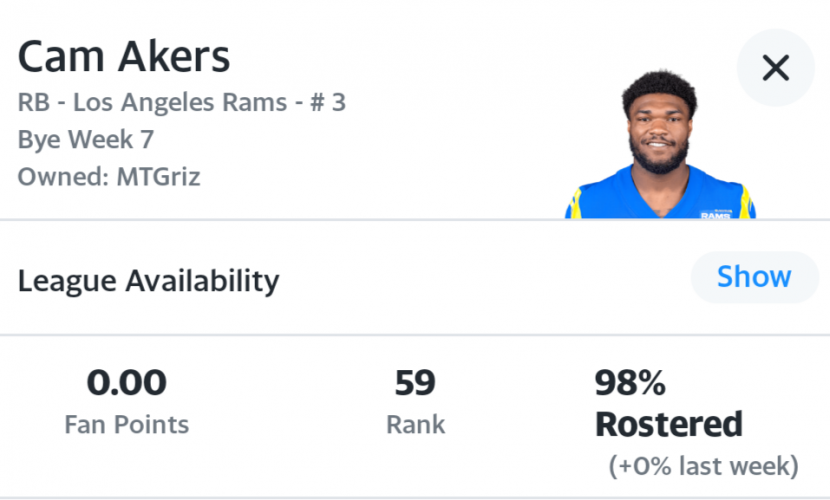Click the 59 rank number
The width and height of the screenshot is (830, 500).
[x=416, y=382]
